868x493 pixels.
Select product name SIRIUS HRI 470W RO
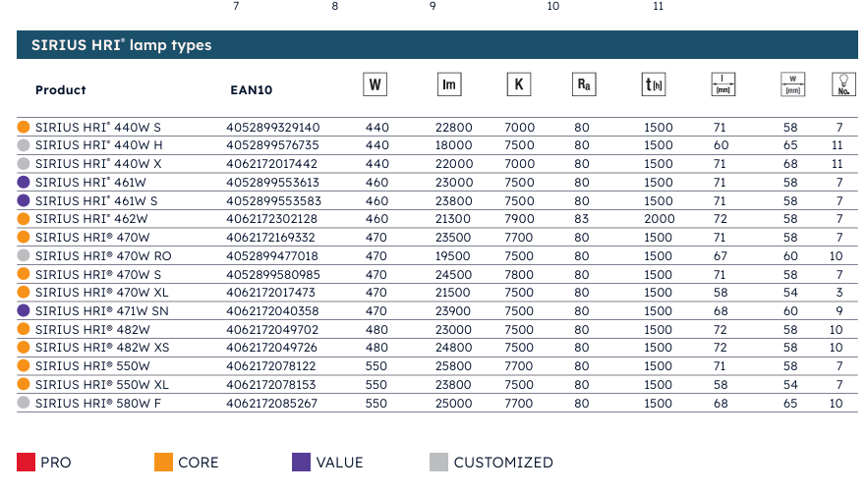click(103, 256)
